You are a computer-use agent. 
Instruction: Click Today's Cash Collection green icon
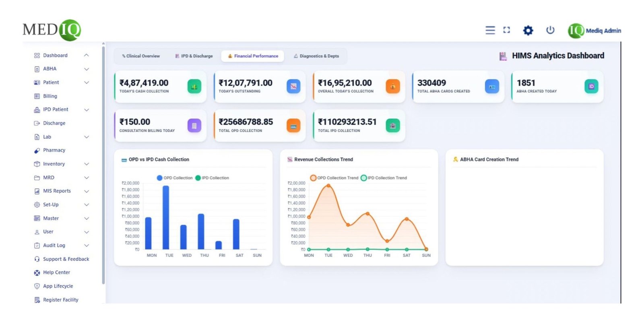tap(194, 86)
